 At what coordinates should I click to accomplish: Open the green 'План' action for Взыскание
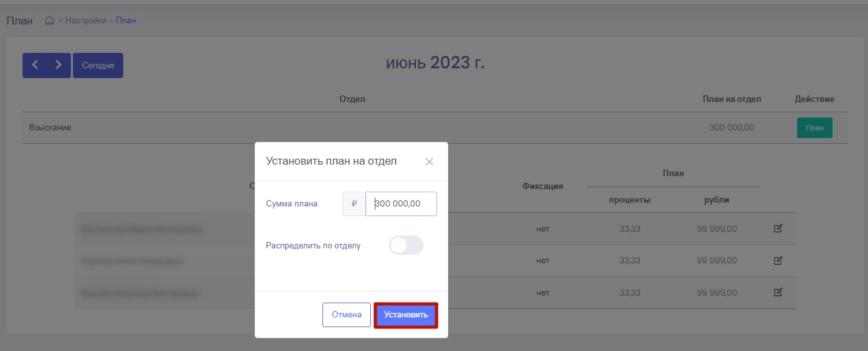coord(814,128)
